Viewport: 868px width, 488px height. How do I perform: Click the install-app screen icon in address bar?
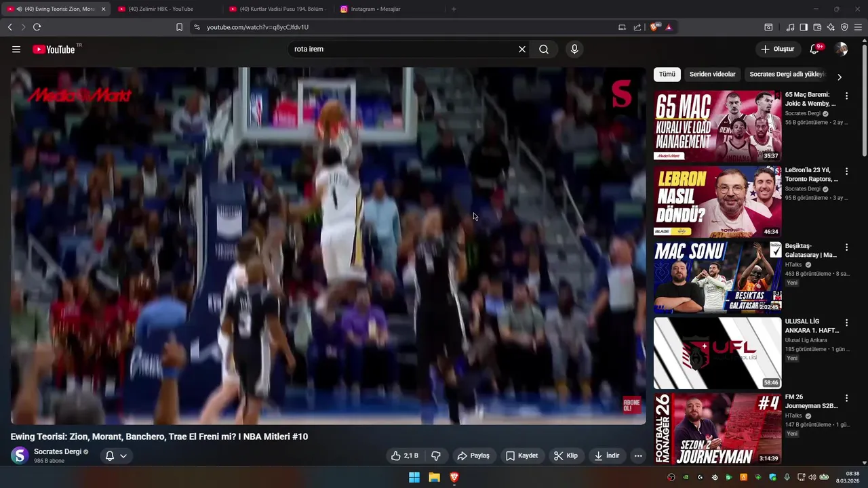click(x=622, y=27)
